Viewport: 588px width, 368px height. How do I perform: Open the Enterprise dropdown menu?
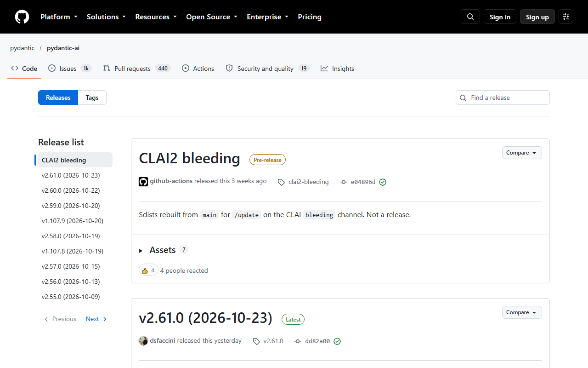(268, 17)
